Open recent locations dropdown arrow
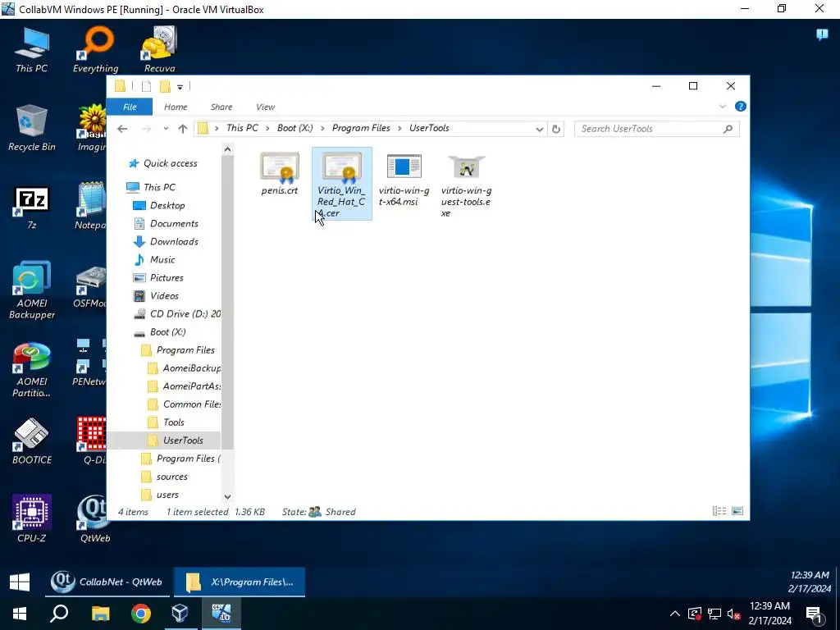Image resolution: width=840 pixels, height=630 pixels. coord(166,129)
